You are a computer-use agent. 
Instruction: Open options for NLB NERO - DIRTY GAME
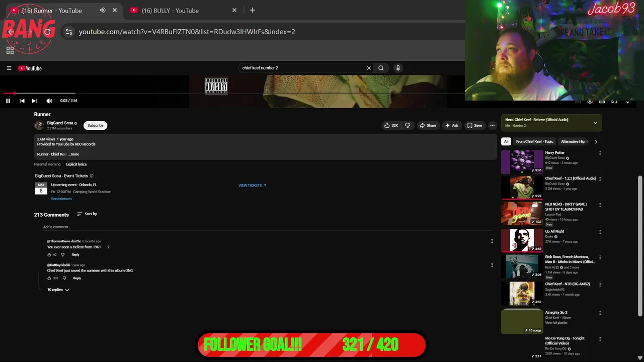point(600,205)
